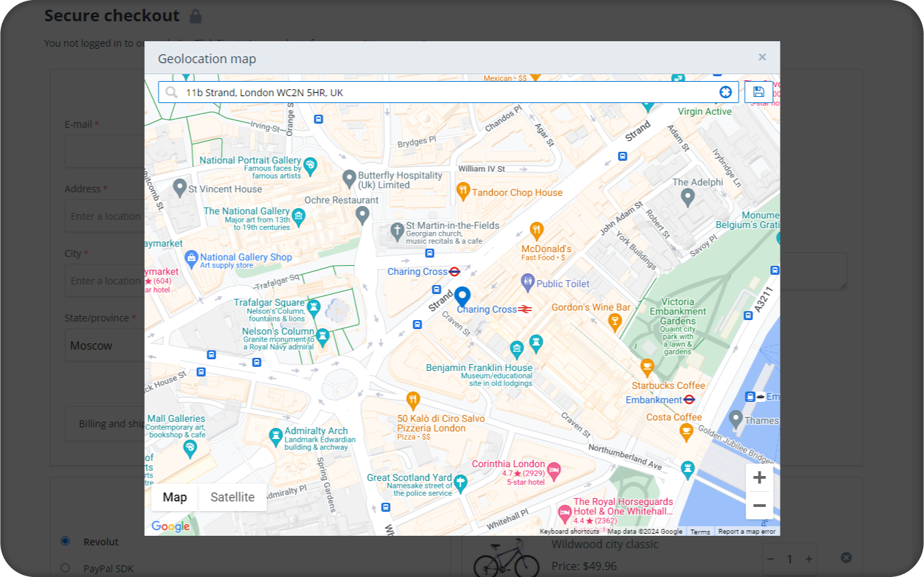Open Google logo link on map

[x=170, y=527]
